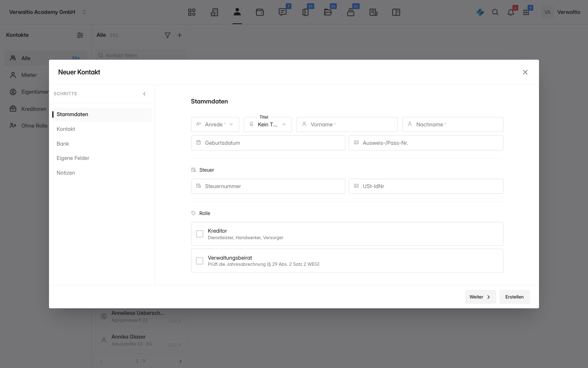
Task: Open the Anrede dropdown
Action: [215, 124]
